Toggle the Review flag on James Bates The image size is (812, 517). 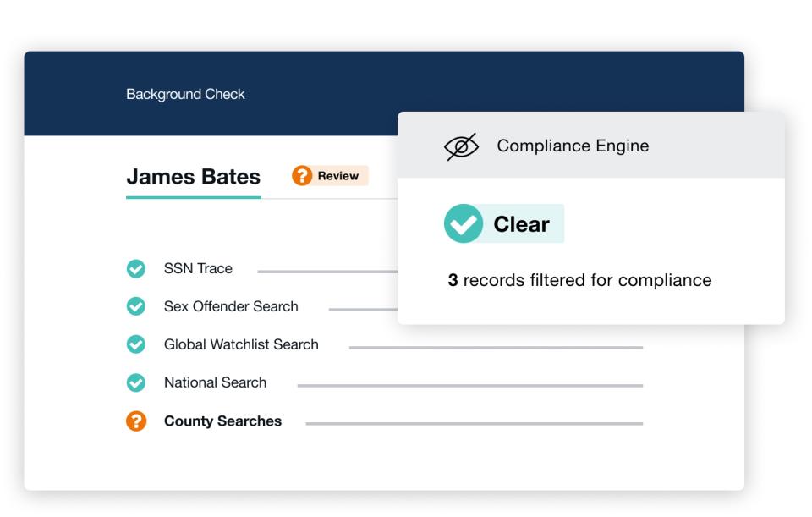click(x=330, y=175)
